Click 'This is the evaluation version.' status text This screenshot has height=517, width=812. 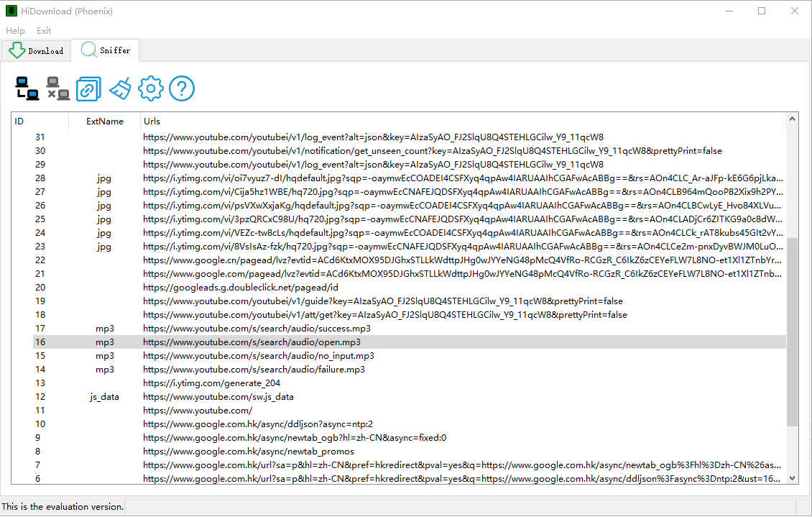[x=63, y=507]
